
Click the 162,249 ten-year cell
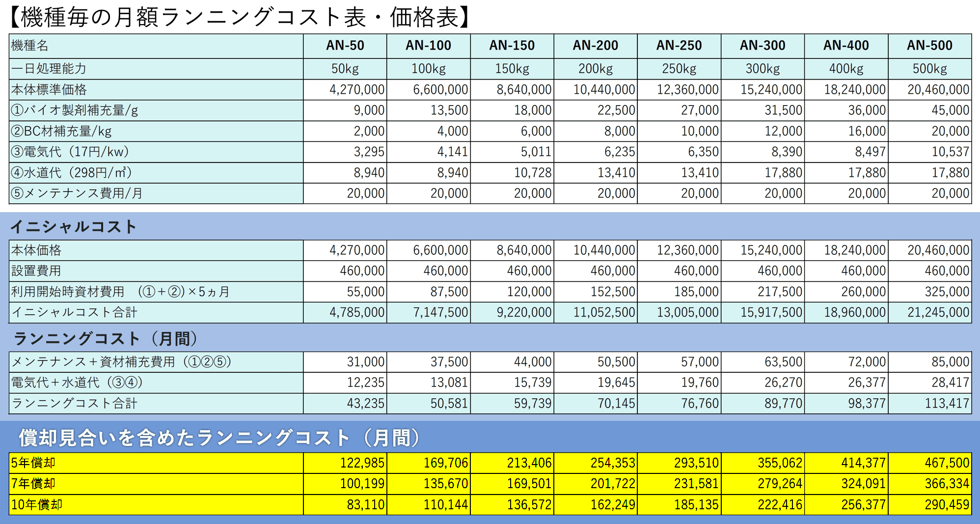click(596, 505)
